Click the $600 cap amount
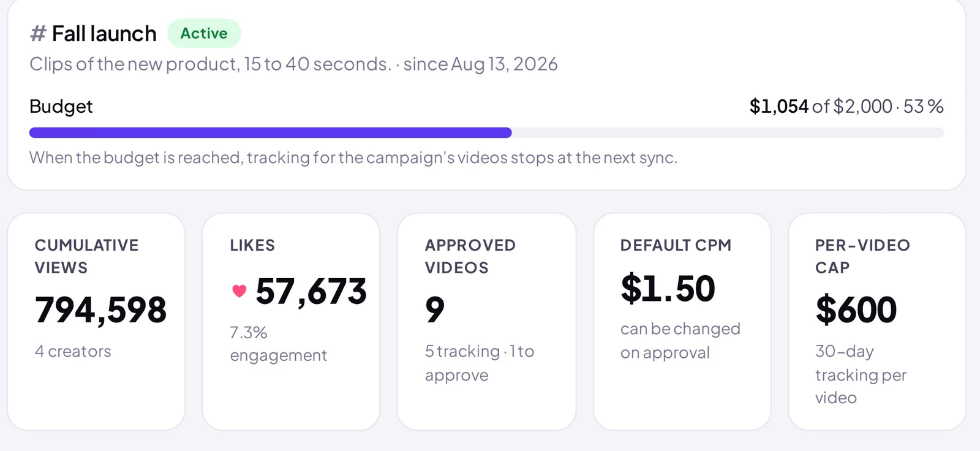Image resolution: width=980 pixels, height=451 pixels. pyautogui.click(x=856, y=309)
